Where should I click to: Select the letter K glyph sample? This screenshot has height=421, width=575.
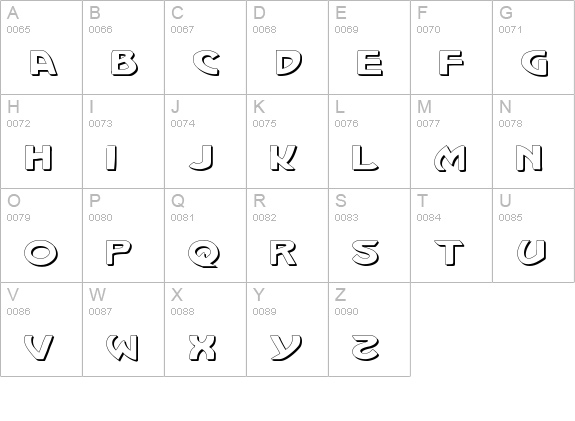[x=283, y=158]
